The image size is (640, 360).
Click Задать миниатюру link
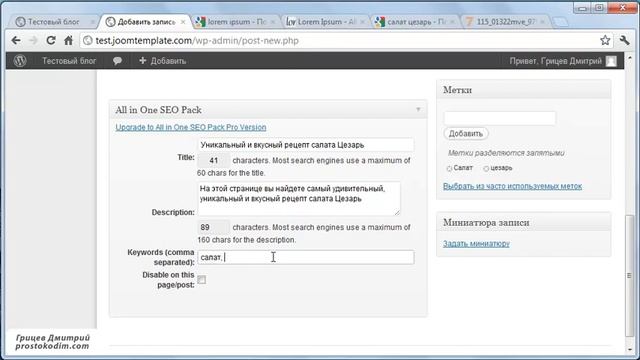coord(476,244)
